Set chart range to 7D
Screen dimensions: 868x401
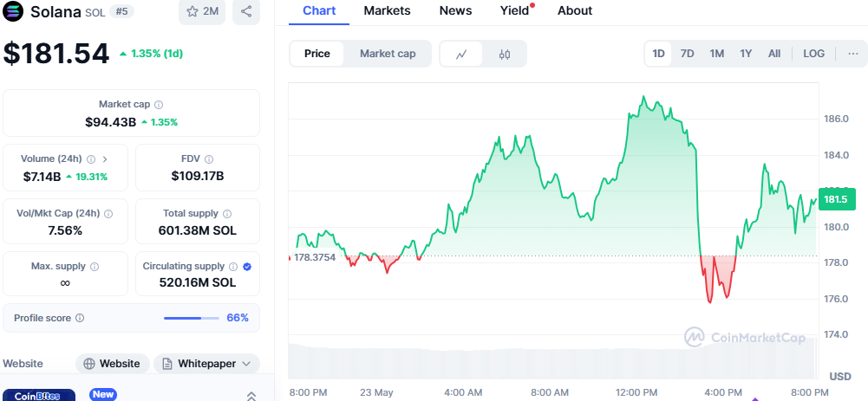point(687,54)
